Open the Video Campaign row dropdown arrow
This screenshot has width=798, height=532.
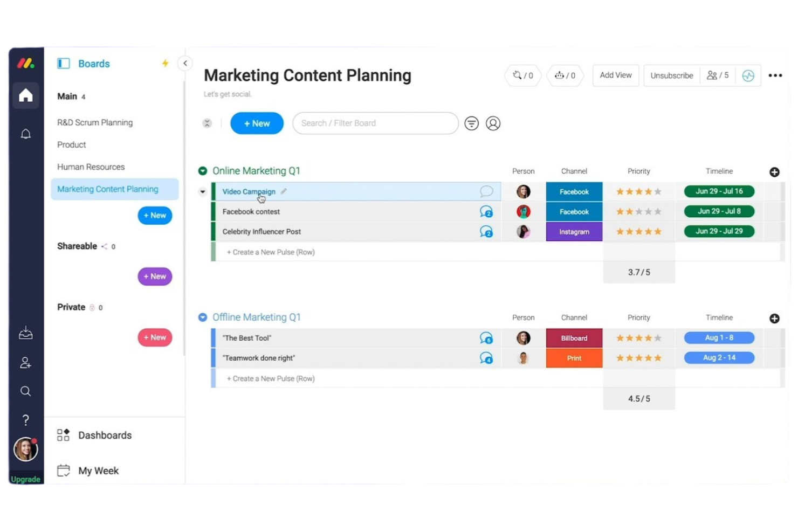point(203,192)
